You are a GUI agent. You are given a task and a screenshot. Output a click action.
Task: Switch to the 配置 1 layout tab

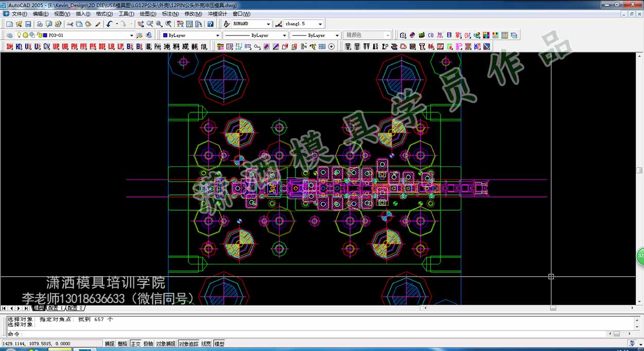pyautogui.click(x=55, y=308)
